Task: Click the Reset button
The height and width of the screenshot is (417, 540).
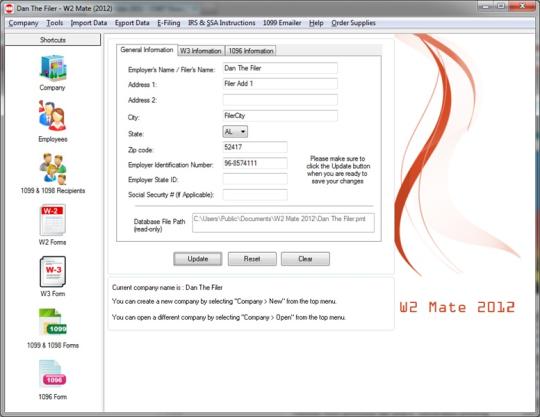Action: [252, 259]
